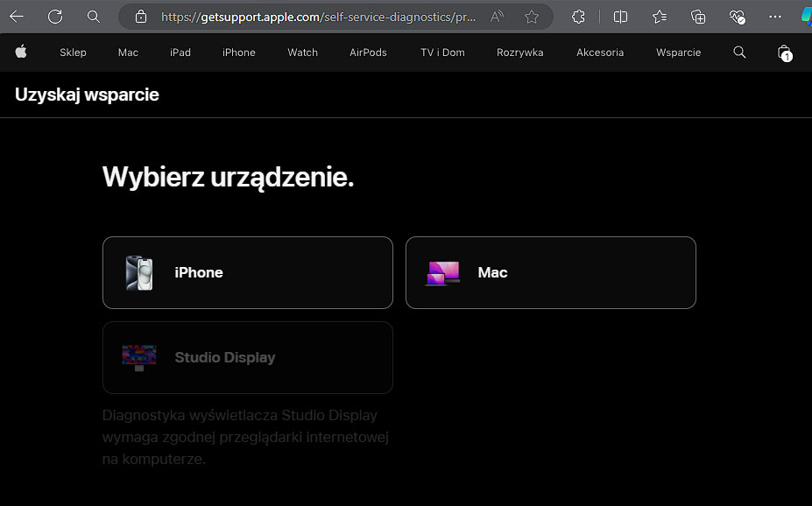
Task: Reload the page with the refresh icon
Action: (55, 17)
